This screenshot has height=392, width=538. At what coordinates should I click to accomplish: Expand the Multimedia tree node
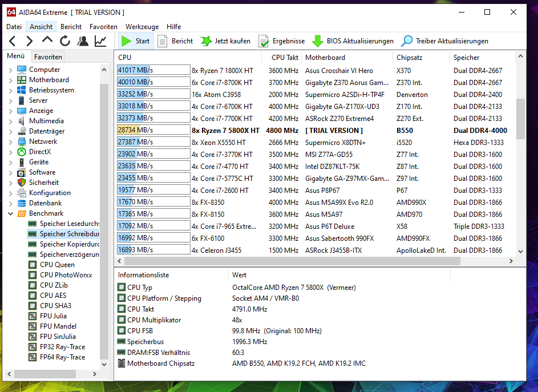[x=10, y=122]
